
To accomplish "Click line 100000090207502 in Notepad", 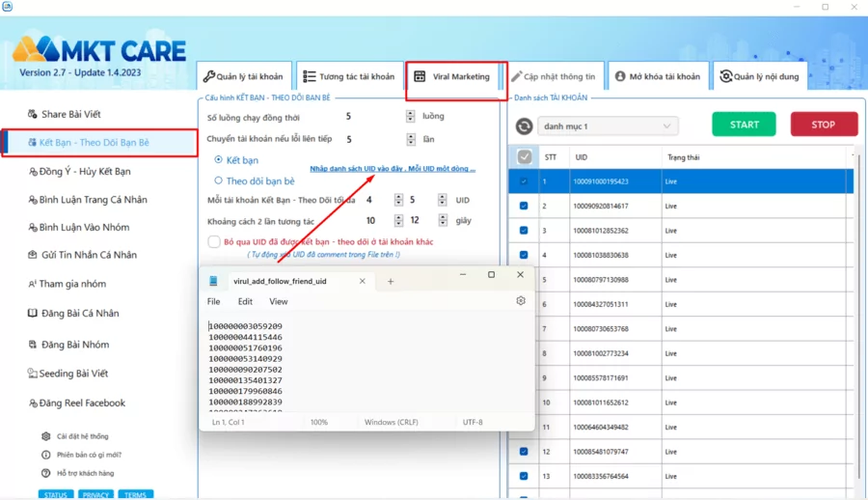I will [x=245, y=369].
